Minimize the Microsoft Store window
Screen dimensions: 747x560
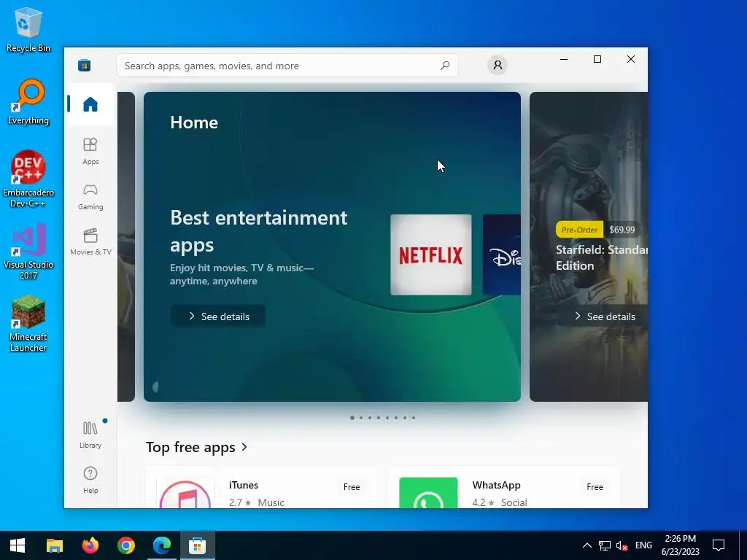(564, 59)
